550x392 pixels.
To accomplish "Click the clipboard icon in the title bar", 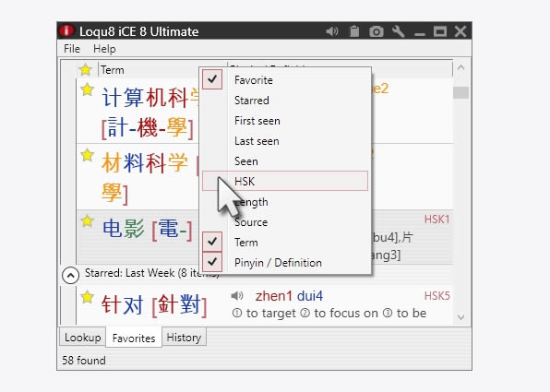I will coord(354,31).
